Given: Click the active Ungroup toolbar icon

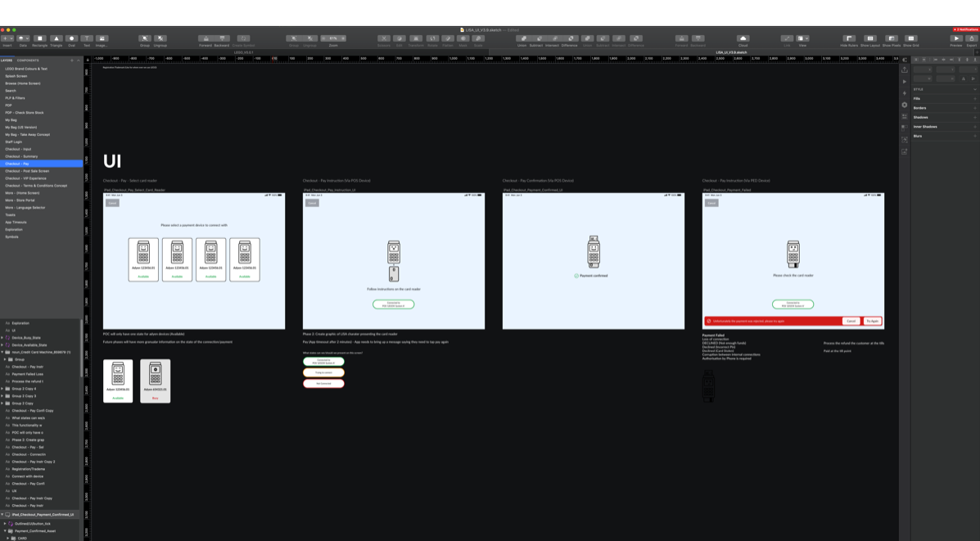Looking at the screenshot, I should point(160,38).
